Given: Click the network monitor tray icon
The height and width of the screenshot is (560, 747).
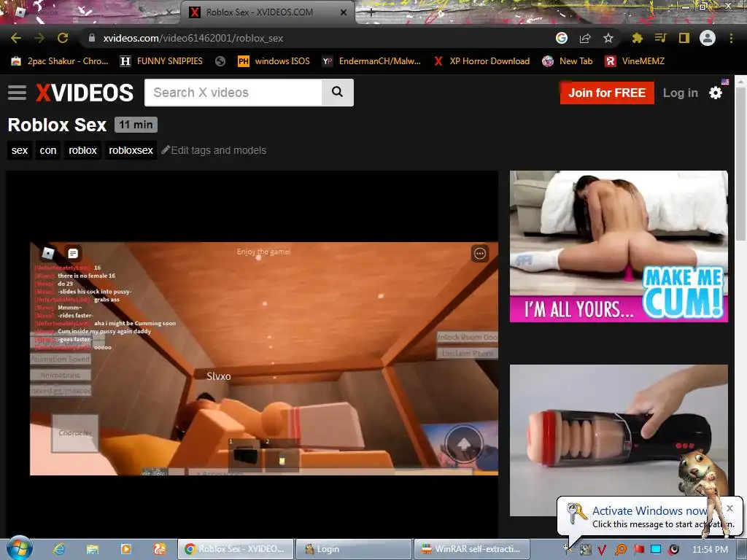Looking at the screenshot, I should point(656,550).
